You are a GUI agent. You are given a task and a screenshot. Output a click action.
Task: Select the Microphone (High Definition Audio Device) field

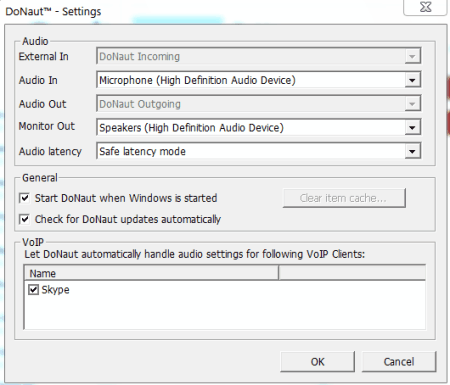pyautogui.click(x=259, y=80)
